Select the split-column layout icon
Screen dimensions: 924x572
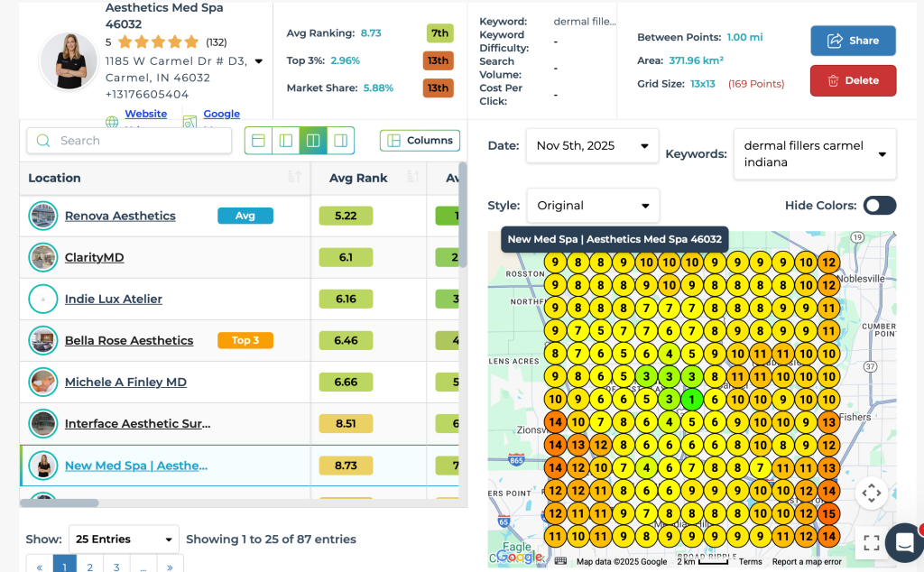313,140
